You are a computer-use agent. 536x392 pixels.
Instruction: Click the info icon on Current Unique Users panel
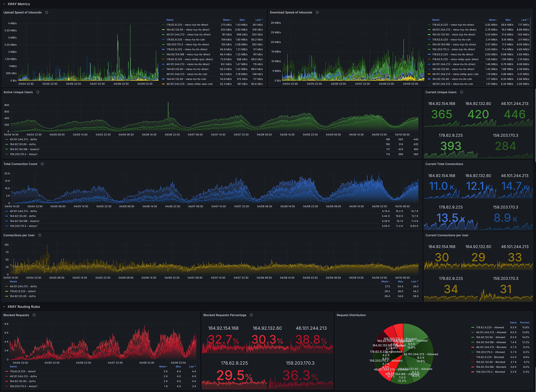(x=462, y=92)
